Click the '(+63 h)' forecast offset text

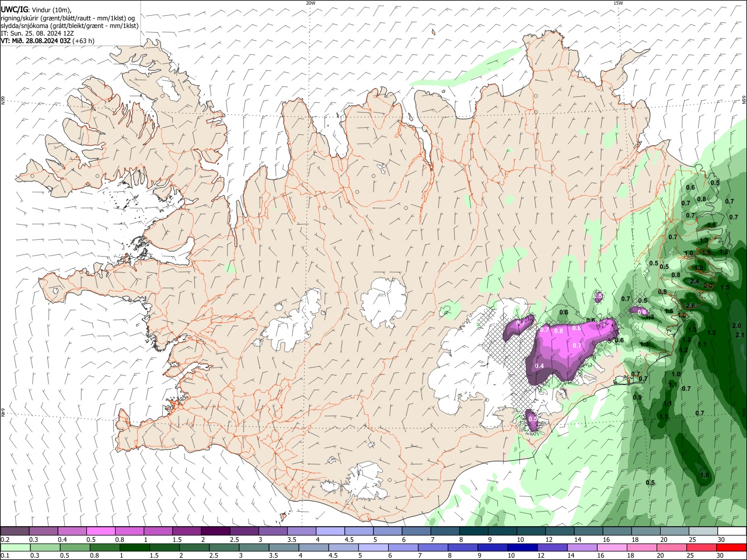tap(84, 41)
